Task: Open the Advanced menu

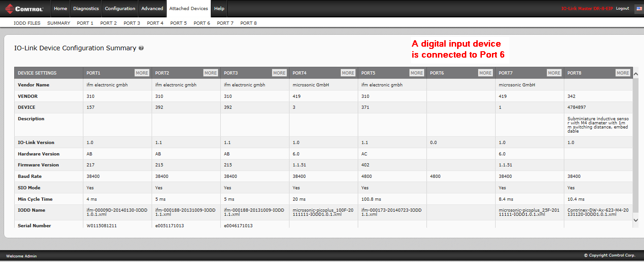Action: 152,8
